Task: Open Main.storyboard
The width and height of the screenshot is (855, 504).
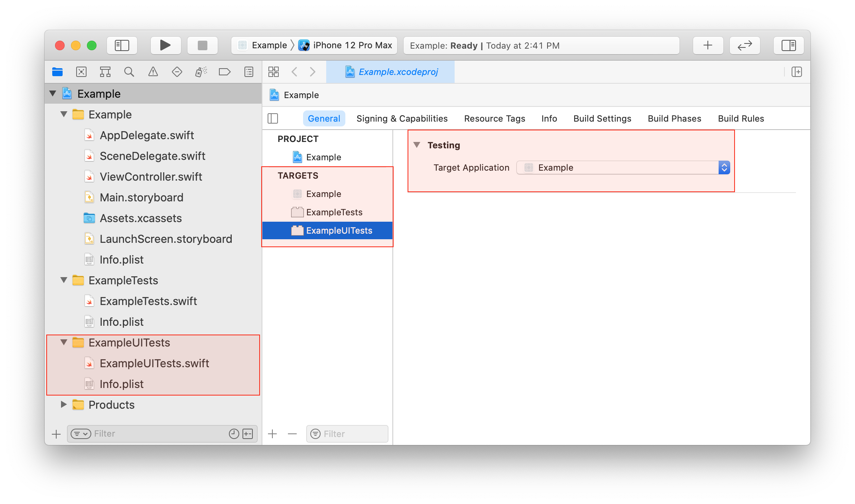Action: pos(153,197)
